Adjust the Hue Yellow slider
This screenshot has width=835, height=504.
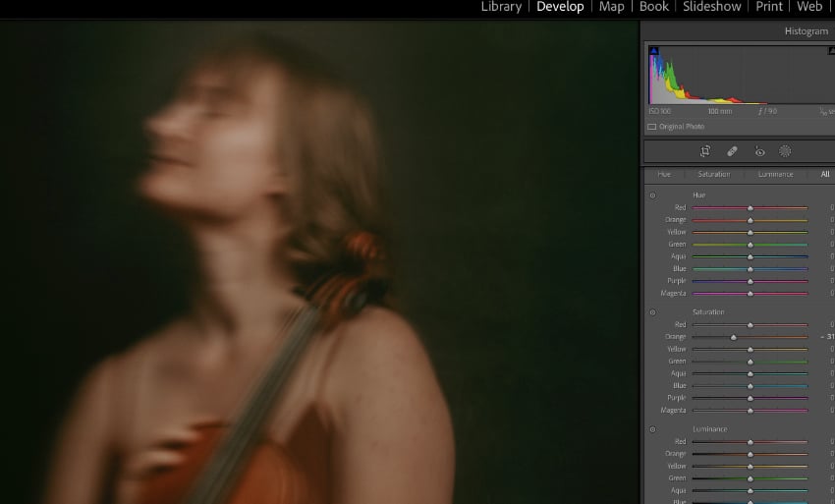(x=750, y=232)
